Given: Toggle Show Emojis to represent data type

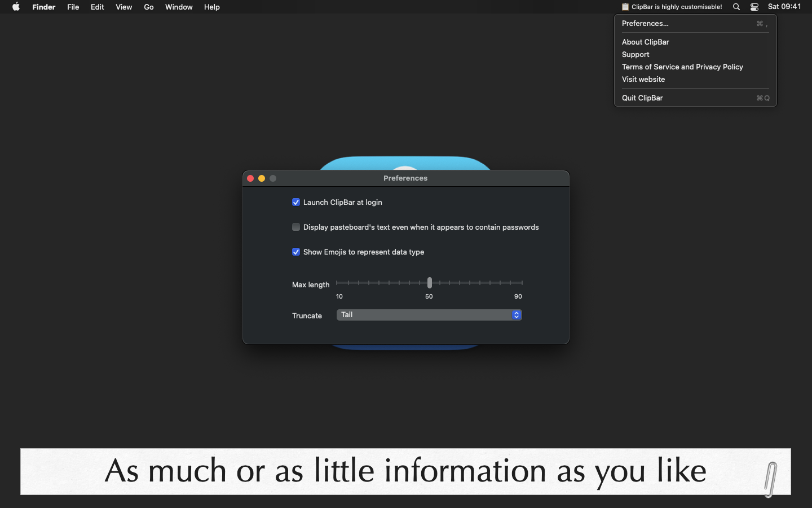Looking at the screenshot, I should click(x=296, y=252).
